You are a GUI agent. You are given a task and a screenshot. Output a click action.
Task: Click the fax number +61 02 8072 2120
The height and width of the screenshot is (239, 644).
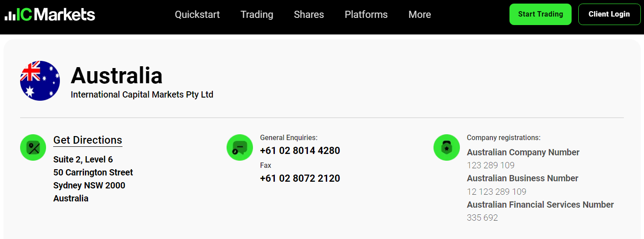[x=300, y=178]
